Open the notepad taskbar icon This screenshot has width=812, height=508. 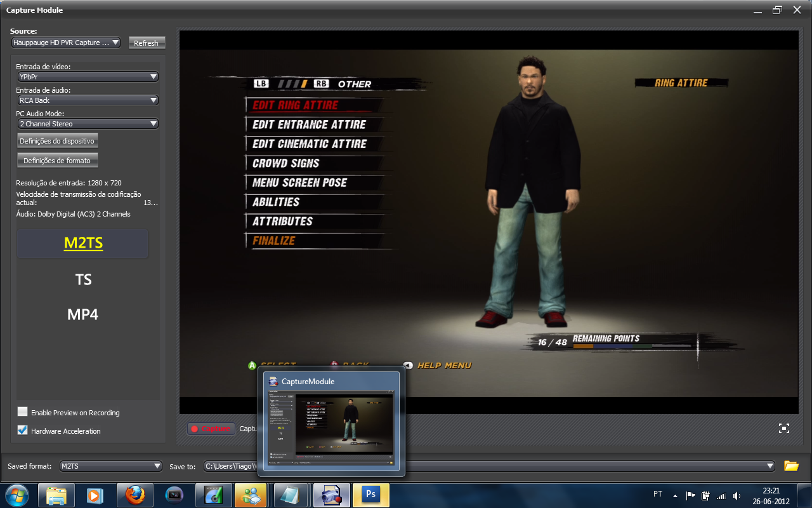click(291, 495)
